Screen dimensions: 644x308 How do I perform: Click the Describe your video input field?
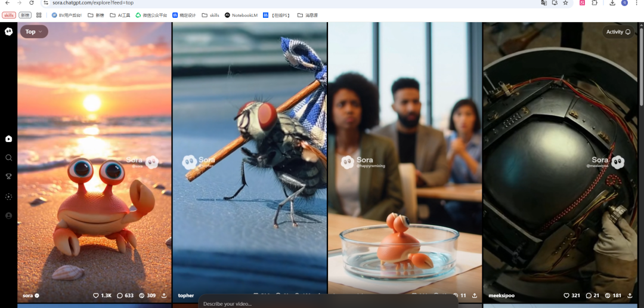pyautogui.click(x=328, y=303)
